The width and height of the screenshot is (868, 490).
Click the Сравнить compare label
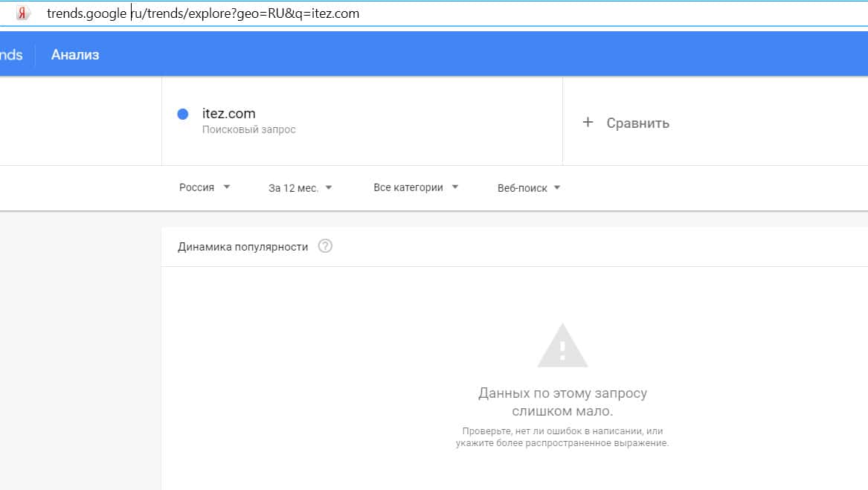pos(637,123)
